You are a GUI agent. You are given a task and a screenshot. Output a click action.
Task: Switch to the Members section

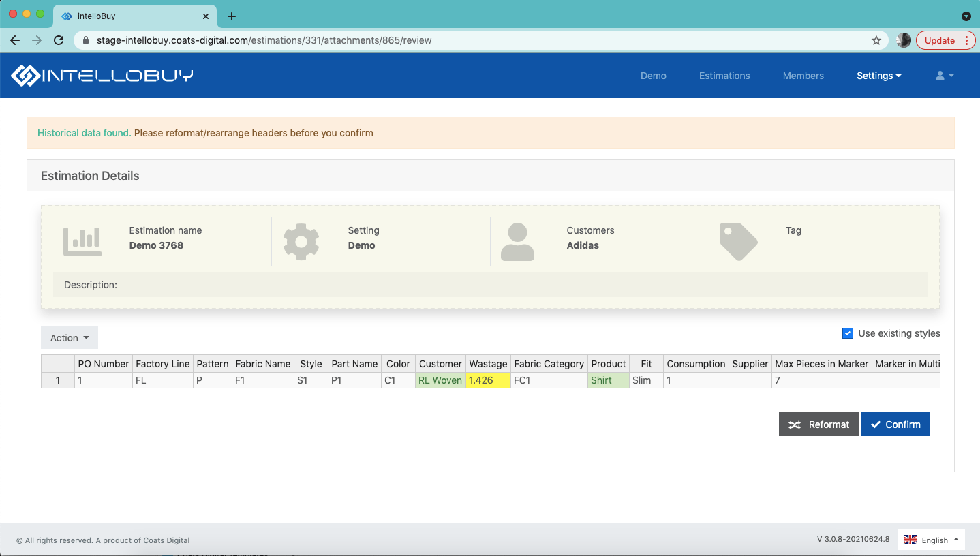[x=803, y=76]
